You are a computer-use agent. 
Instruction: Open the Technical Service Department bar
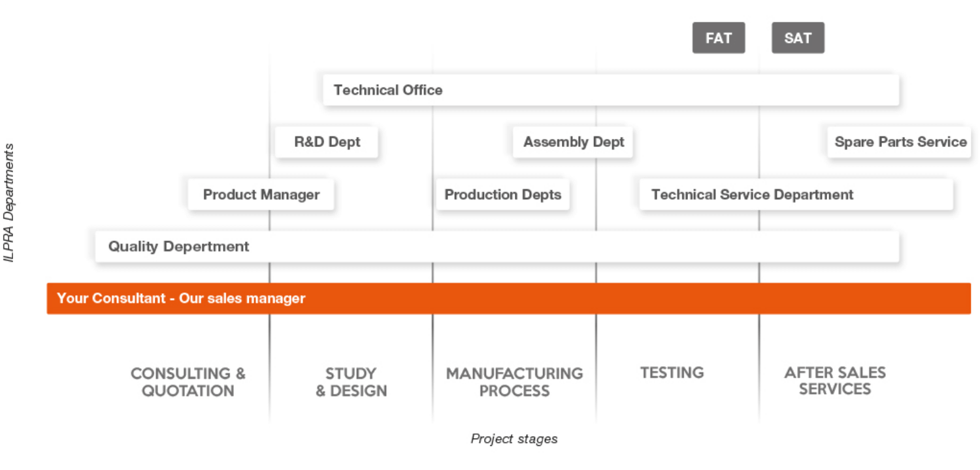[796, 195]
